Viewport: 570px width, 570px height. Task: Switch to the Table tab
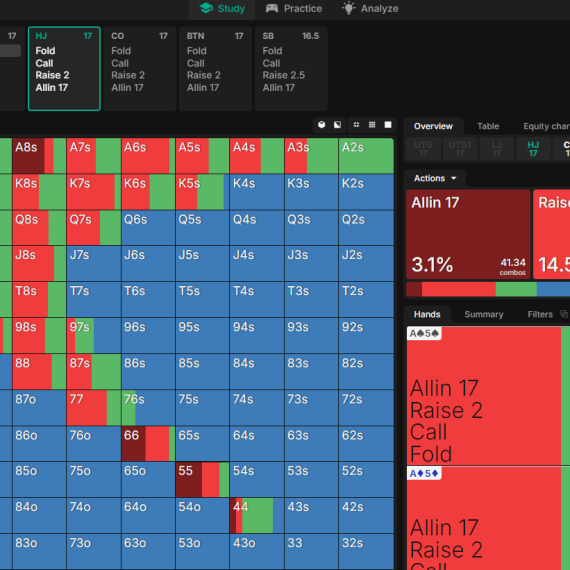coord(488,126)
